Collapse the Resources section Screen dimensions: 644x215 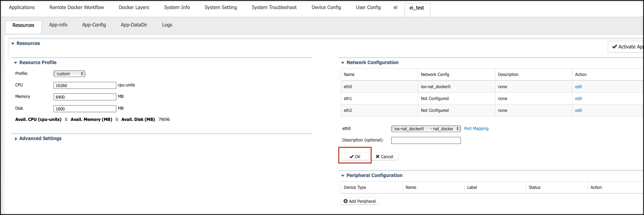(13, 44)
